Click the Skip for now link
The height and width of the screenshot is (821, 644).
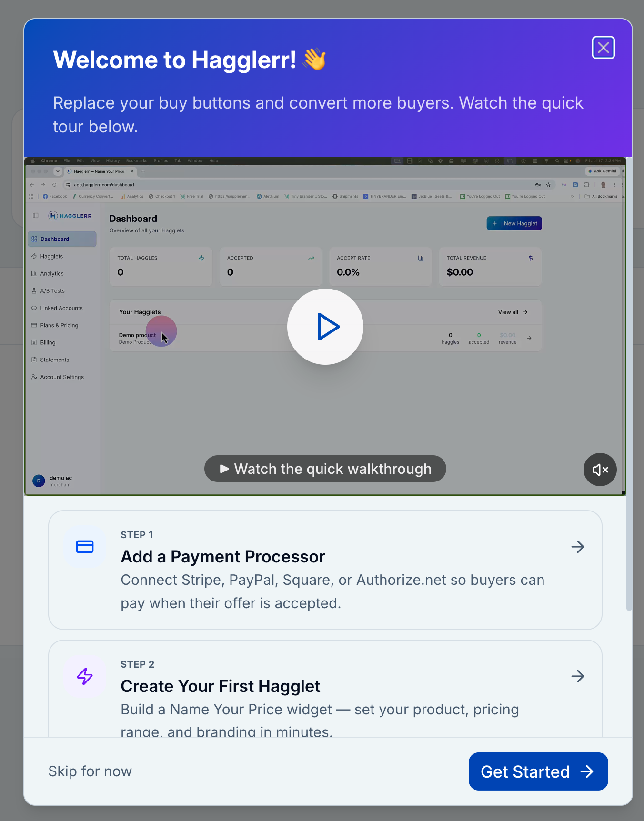90,771
